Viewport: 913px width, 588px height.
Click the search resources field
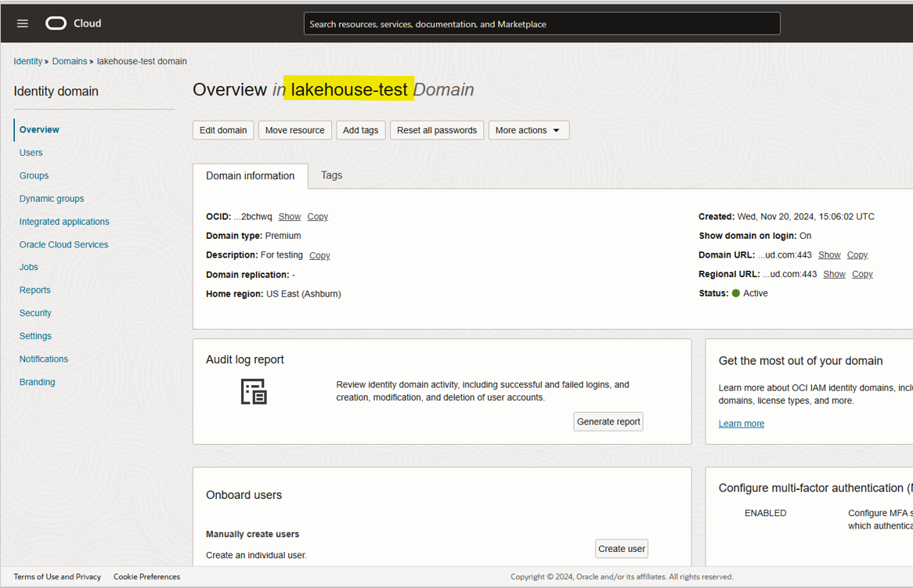541,23
